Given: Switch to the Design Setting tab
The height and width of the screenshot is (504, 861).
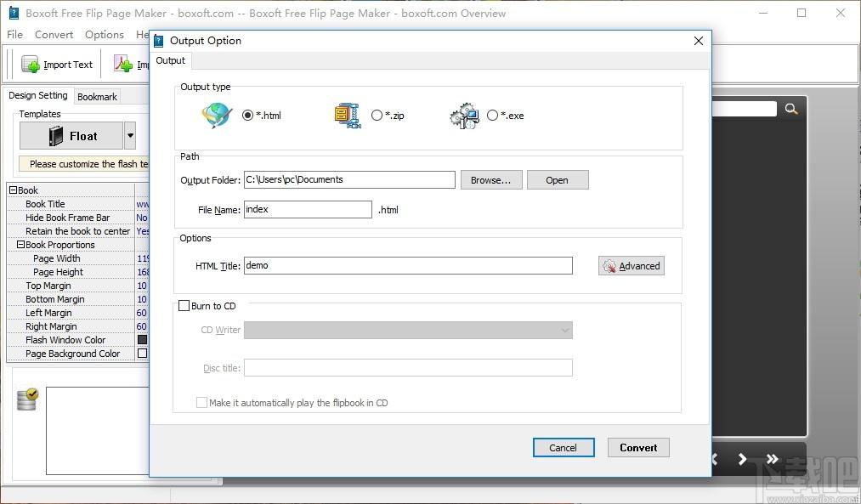Looking at the screenshot, I should pyautogui.click(x=38, y=95).
